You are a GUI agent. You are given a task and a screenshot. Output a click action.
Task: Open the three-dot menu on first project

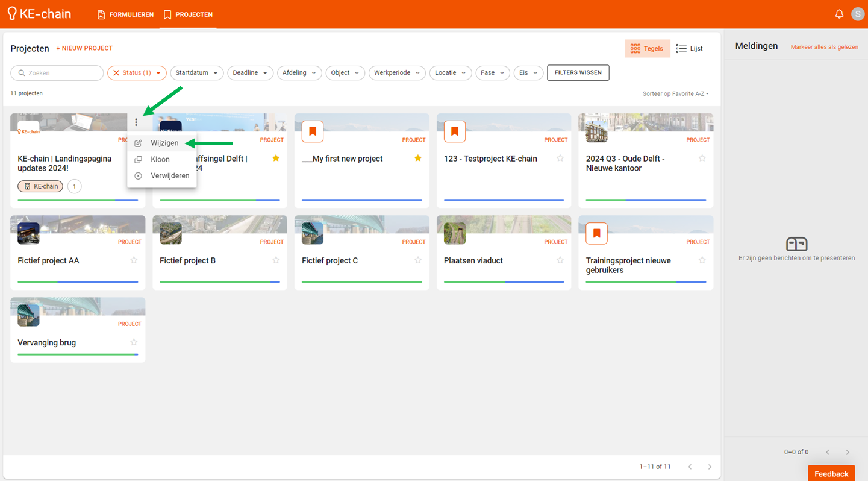[136, 122]
